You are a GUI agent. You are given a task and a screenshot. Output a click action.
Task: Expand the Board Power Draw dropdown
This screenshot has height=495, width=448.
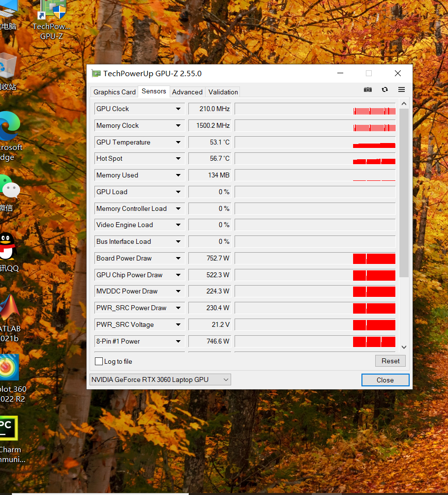click(178, 258)
